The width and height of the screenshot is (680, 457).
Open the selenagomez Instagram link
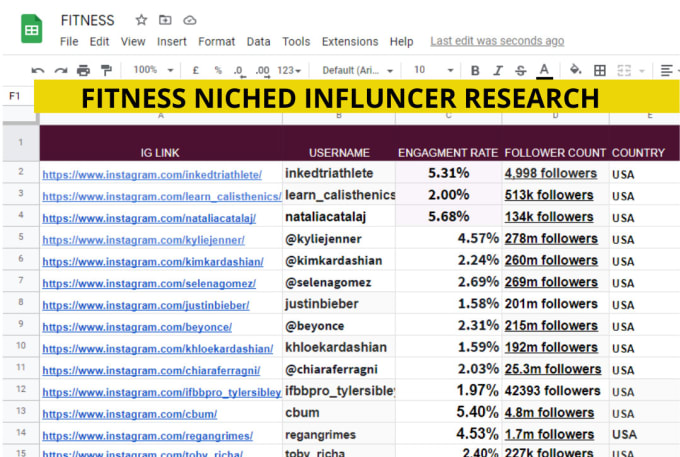pyautogui.click(x=149, y=284)
